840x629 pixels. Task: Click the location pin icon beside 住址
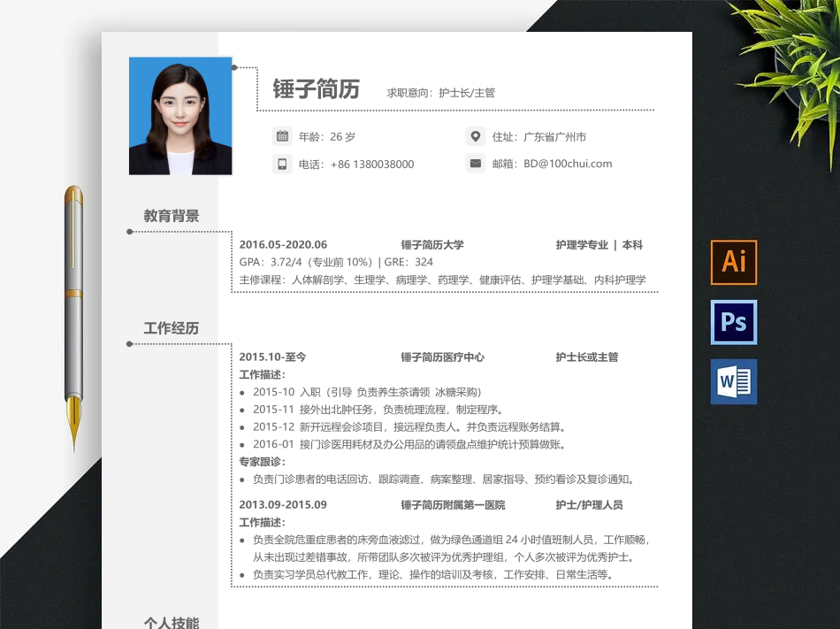click(475, 136)
